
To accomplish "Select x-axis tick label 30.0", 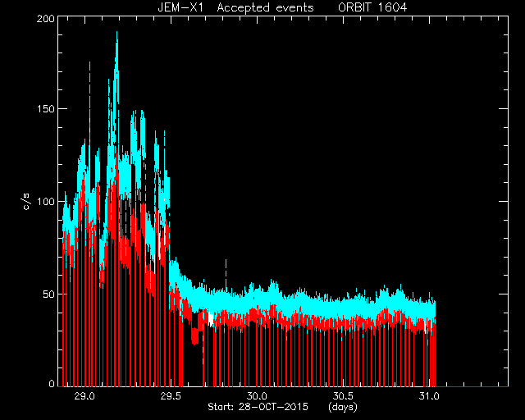I will click(x=257, y=396).
